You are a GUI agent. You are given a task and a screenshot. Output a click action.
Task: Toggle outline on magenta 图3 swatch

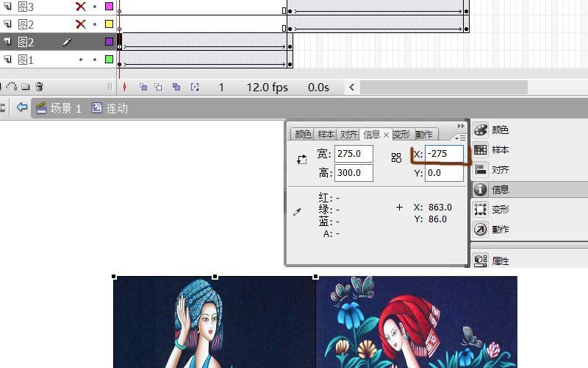(109, 6)
